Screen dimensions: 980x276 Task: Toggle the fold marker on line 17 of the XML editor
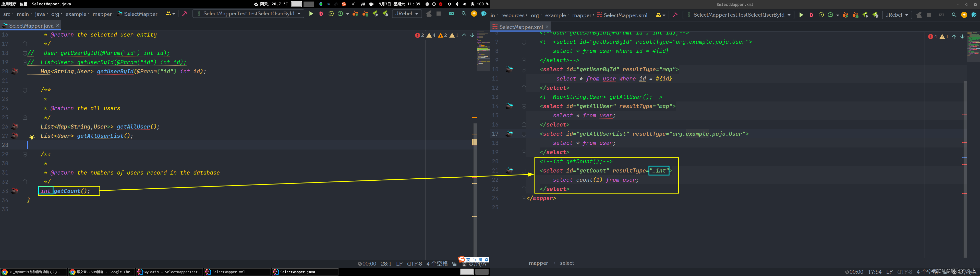pos(524,134)
